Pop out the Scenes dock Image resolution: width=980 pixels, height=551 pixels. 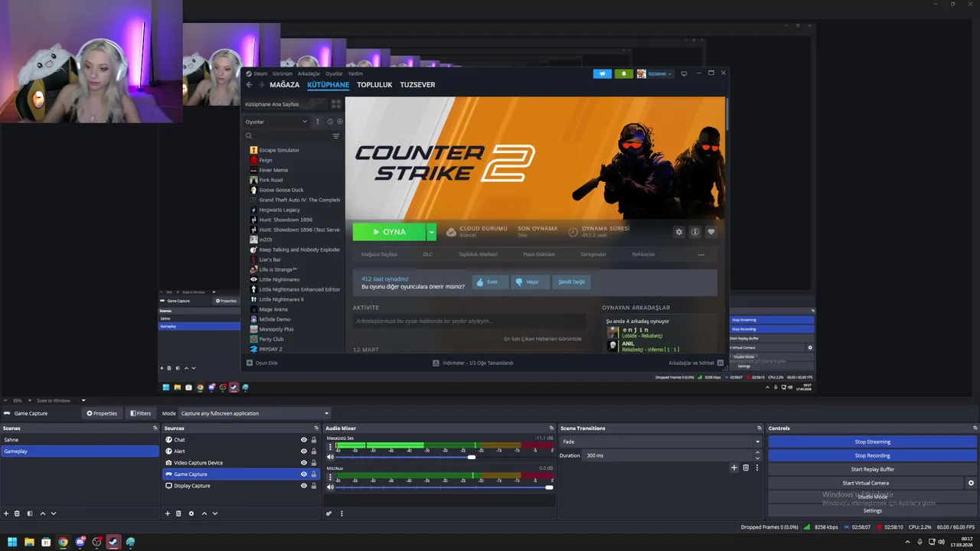(x=155, y=429)
